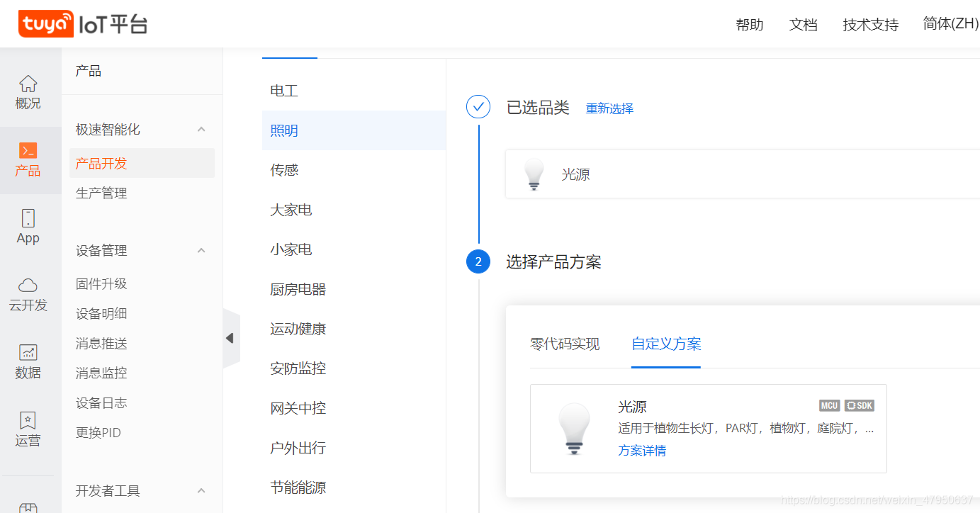Switch to the 自定义方案 tab
980x513 pixels.
pos(666,344)
